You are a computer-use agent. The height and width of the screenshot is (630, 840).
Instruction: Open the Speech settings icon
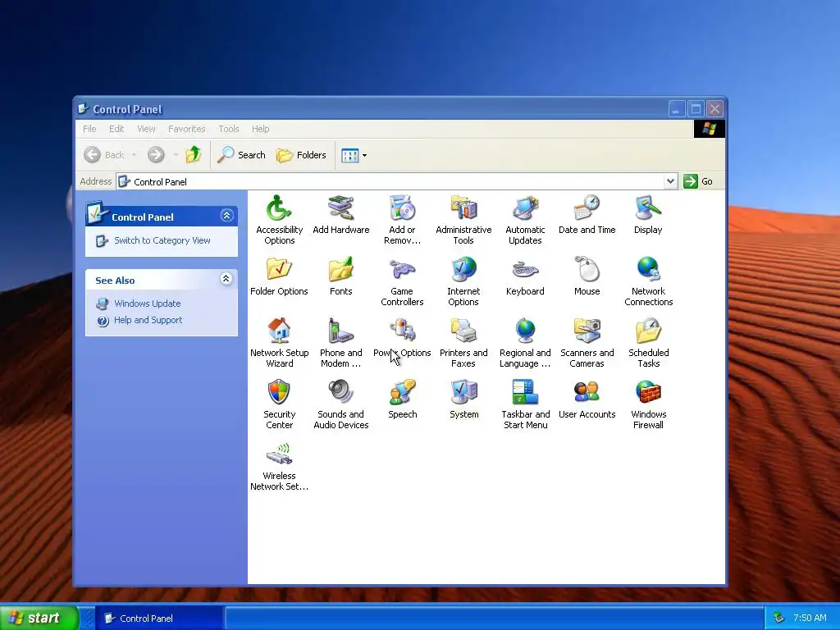coord(402,393)
